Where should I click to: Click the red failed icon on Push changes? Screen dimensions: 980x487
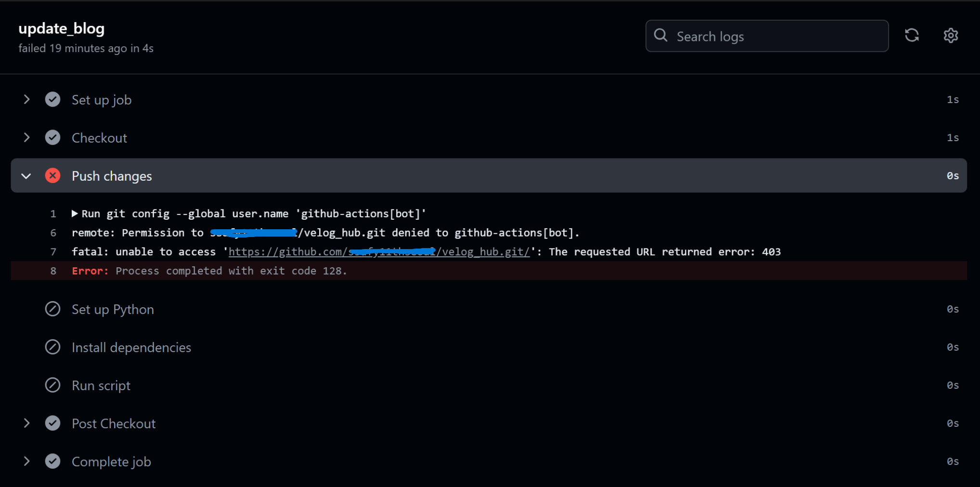(53, 176)
